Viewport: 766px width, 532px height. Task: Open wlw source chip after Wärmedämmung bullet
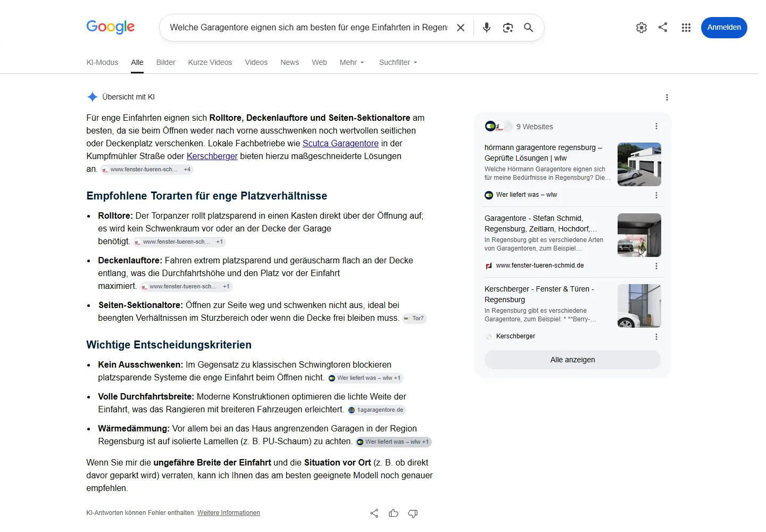(394, 442)
